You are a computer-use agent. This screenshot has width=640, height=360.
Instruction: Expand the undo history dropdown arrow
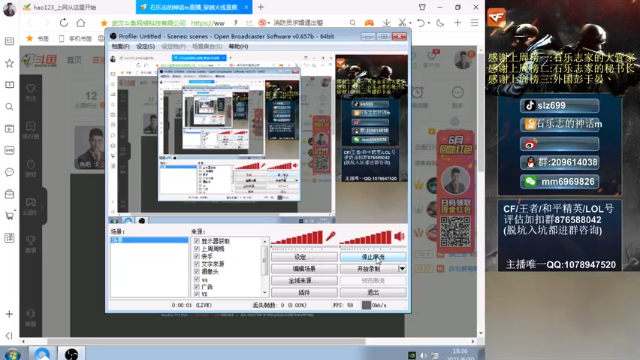429,23
